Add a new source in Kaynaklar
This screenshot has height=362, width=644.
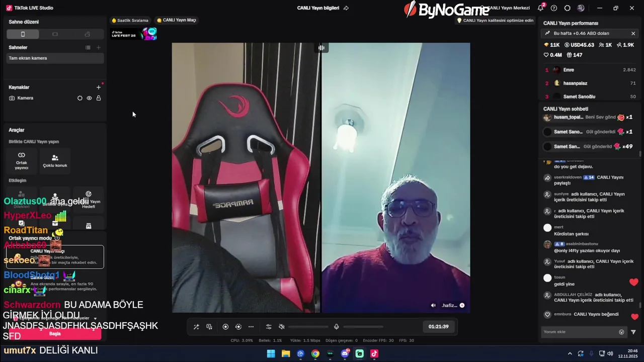point(99,87)
